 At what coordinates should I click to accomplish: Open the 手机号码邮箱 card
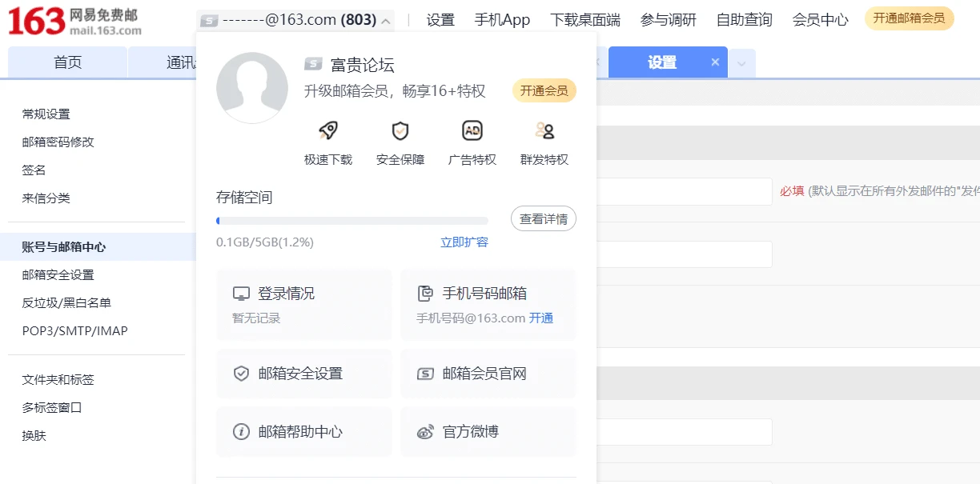tap(488, 305)
